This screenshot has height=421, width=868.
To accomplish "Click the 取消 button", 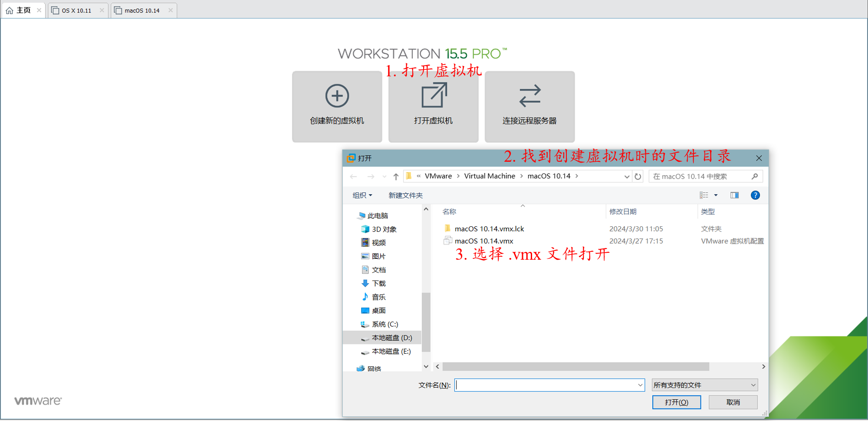I will coord(733,402).
